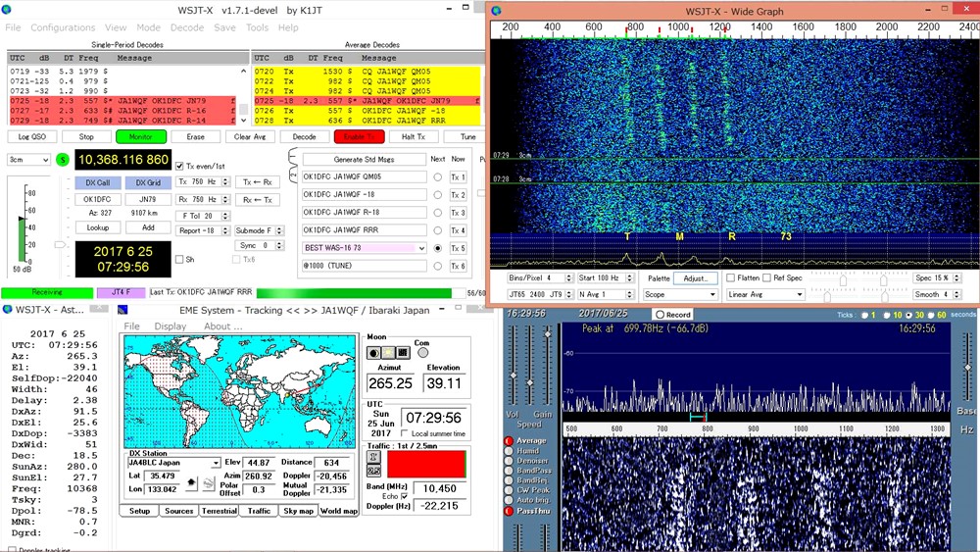Click the Vol slider handle
Image resolution: width=980 pixels, height=552 pixels.
coord(514,376)
